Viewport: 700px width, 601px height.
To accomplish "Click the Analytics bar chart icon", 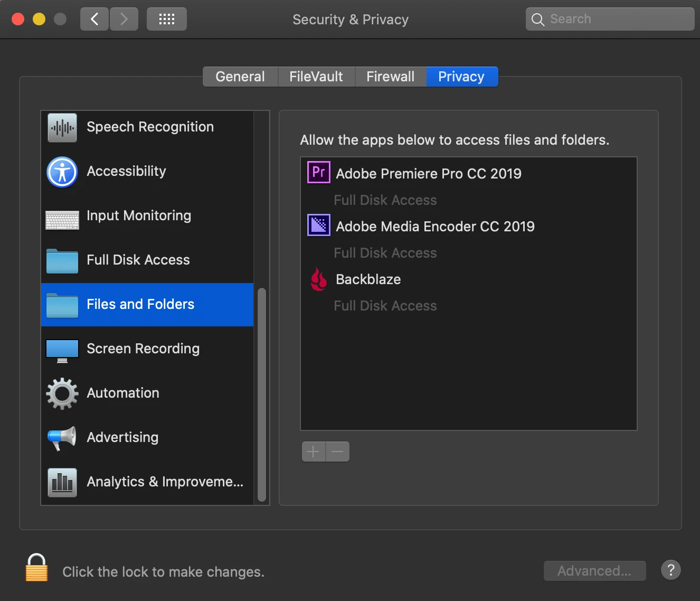I will coord(62,483).
